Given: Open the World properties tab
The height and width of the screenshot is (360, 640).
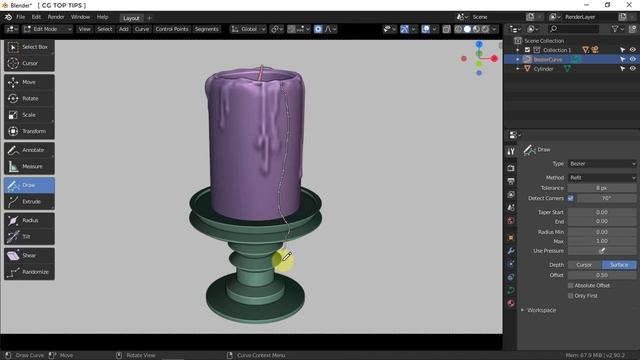Looking at the screenshot, I should 511,221.
